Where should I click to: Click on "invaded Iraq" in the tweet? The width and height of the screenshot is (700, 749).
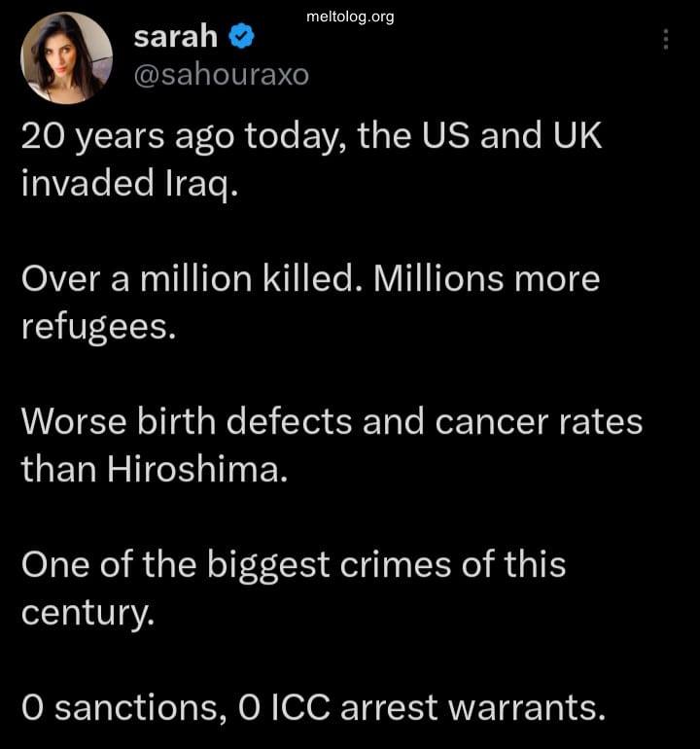pyautogui.click(x=129, y=184)
